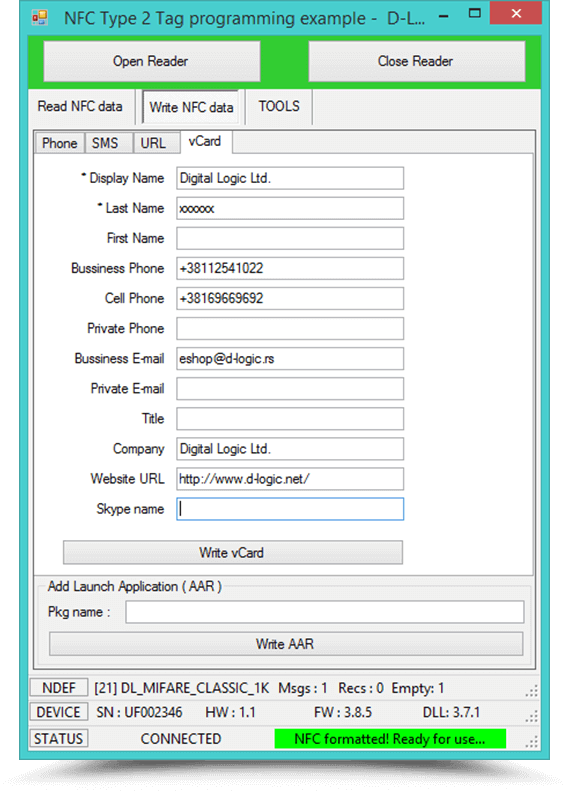Maximize the application window
The width and height of the screenshot is (563, 791).
click(475, 14)
